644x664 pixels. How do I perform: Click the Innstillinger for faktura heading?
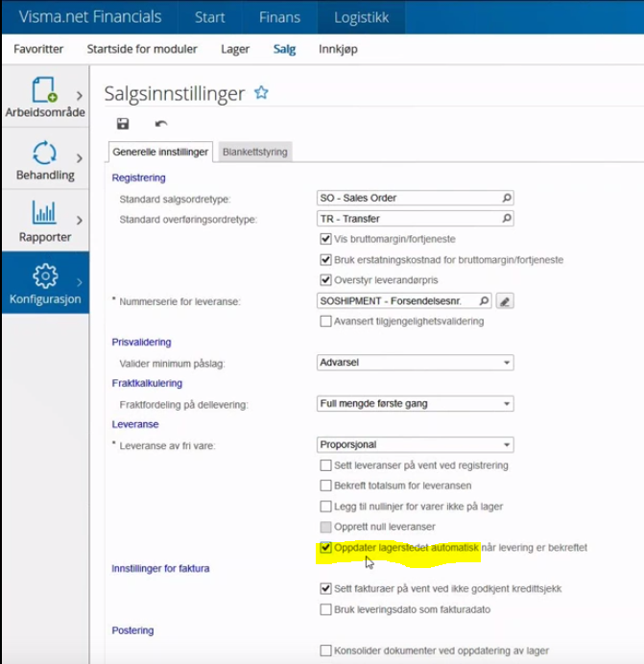160,568
